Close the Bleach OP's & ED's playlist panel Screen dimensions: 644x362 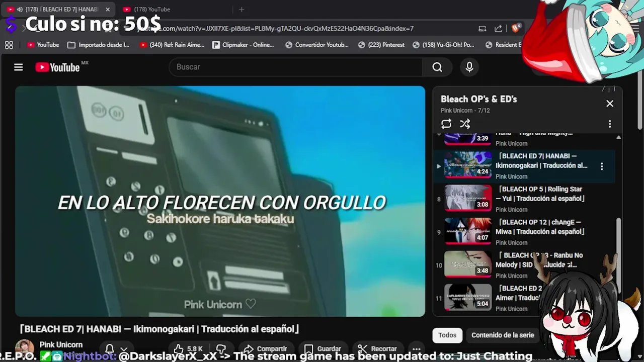coord(610,104)
